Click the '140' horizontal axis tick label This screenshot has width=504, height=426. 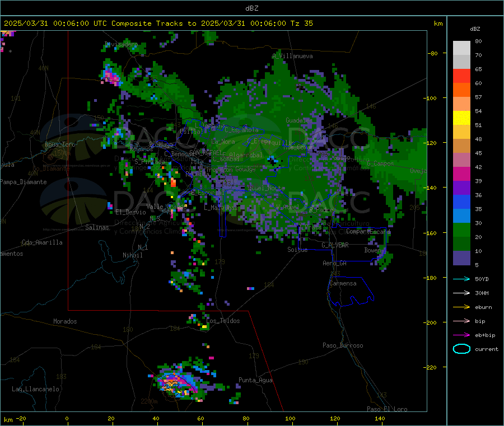coord(380,418)
